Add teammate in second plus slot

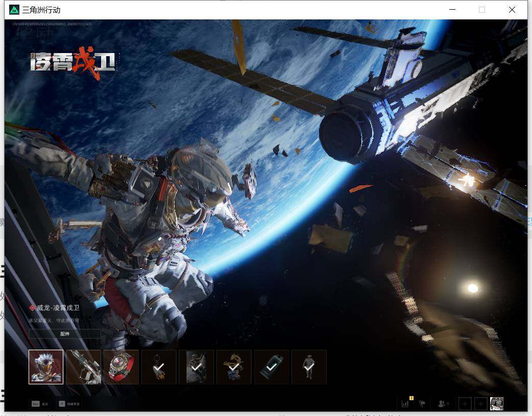(x=480, y=404)
